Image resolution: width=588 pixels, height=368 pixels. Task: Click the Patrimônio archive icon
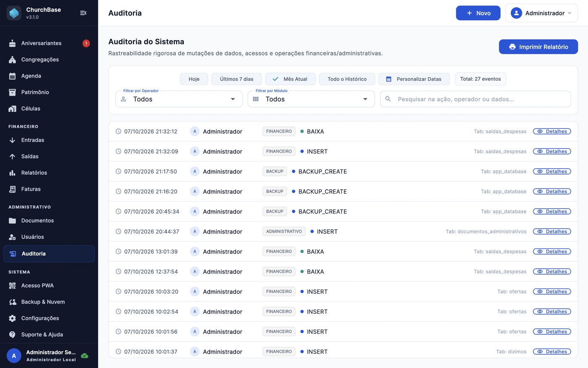13,93
